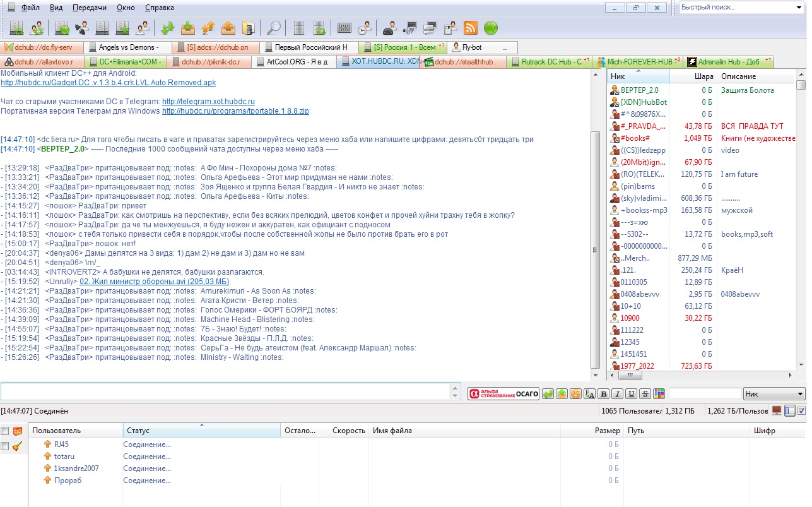Click the plug and user toolbar icon
Screen dimensions: 812x507
click(x=82, y=28)
